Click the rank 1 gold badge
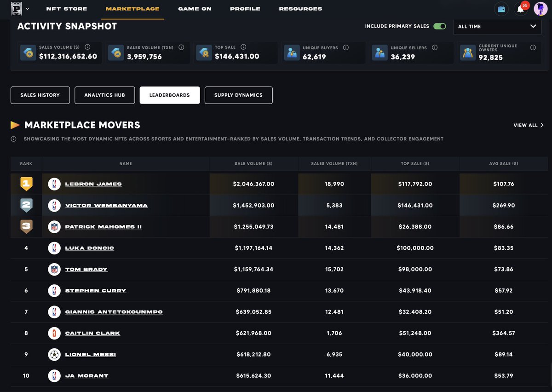Viewport: 552px width, 392px height. pos(26,184)
